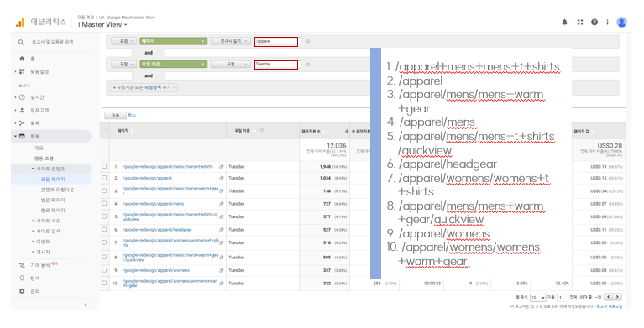Open page link icon for /apparel/womens row 9
Viewport: 644px width, 328px height.
(x=222, y=270)
